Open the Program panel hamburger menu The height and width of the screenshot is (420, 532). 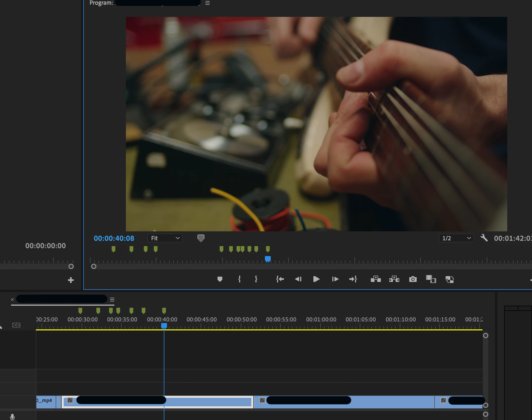click(x=208, y=3)
